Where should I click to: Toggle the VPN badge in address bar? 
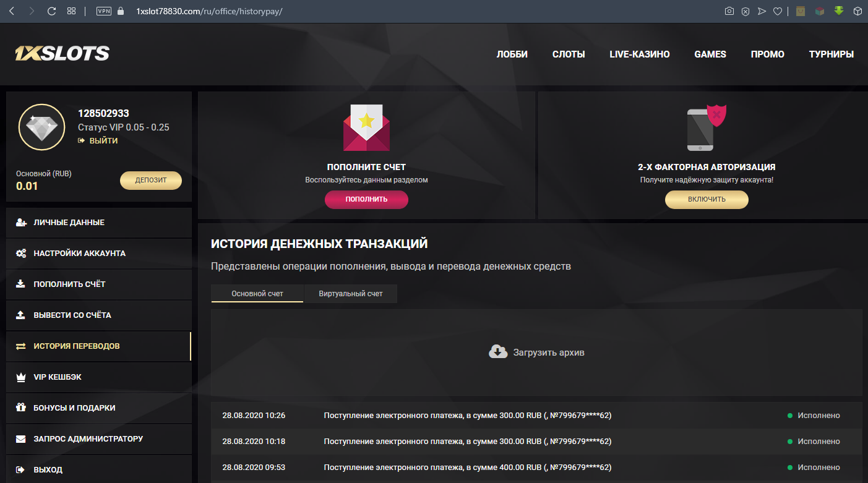tap(104, 11)
